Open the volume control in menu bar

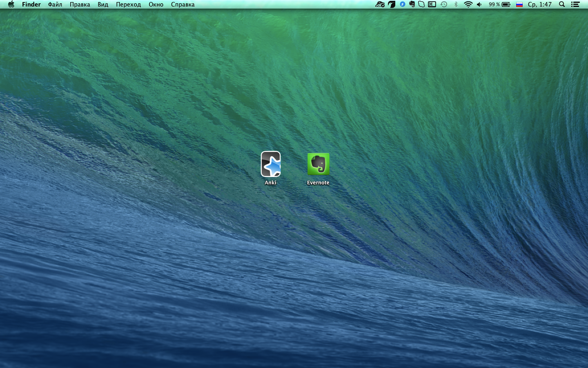tap(479, 4)
